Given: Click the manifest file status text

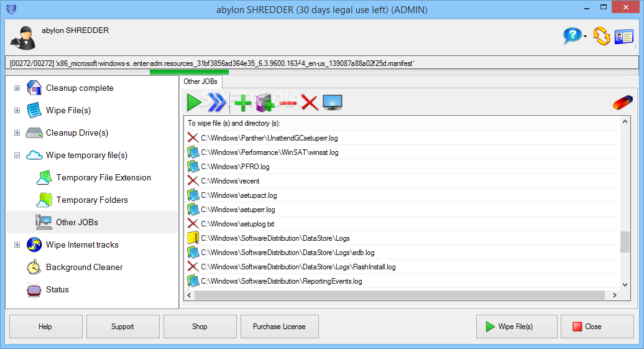Looking at the screenshot, I should click(212, 63).
